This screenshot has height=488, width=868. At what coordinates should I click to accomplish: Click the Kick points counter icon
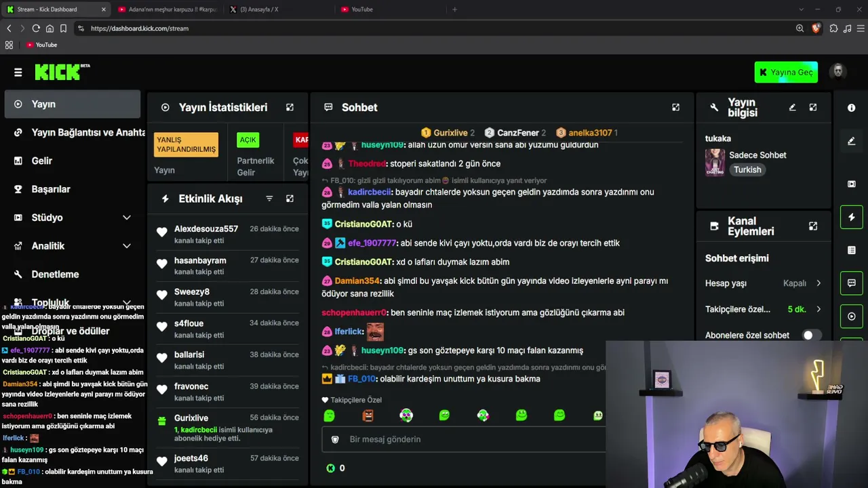pyautogui.click(x=331, y=468)
